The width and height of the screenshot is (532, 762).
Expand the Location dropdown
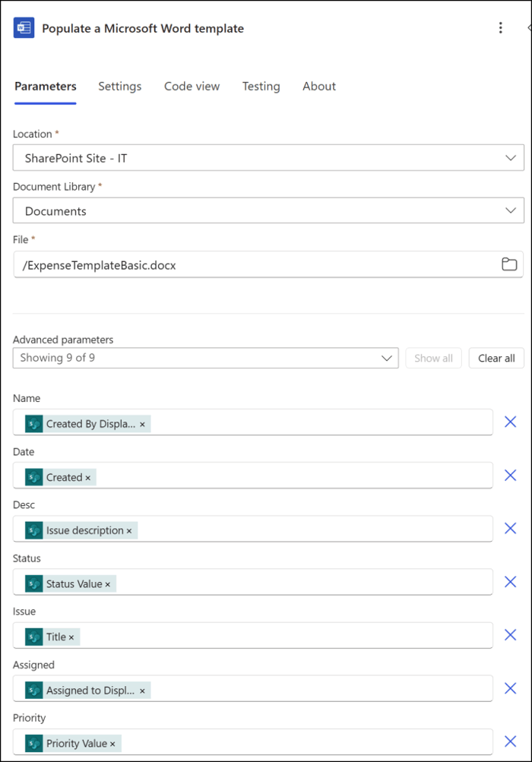click(268, 157)
